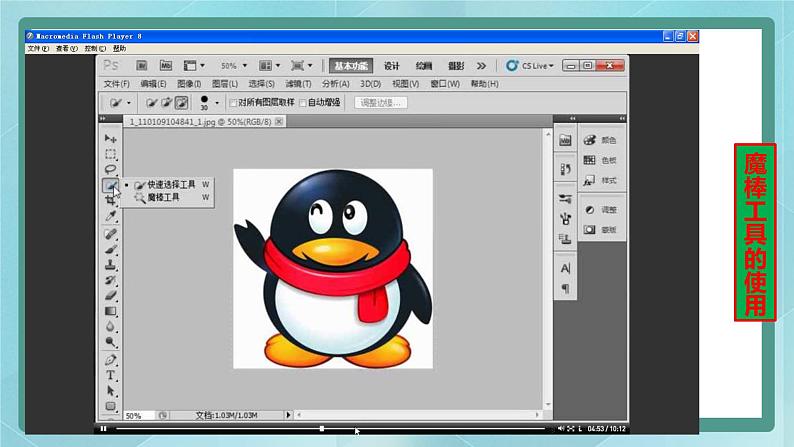Select the Lasso tool

110,169
